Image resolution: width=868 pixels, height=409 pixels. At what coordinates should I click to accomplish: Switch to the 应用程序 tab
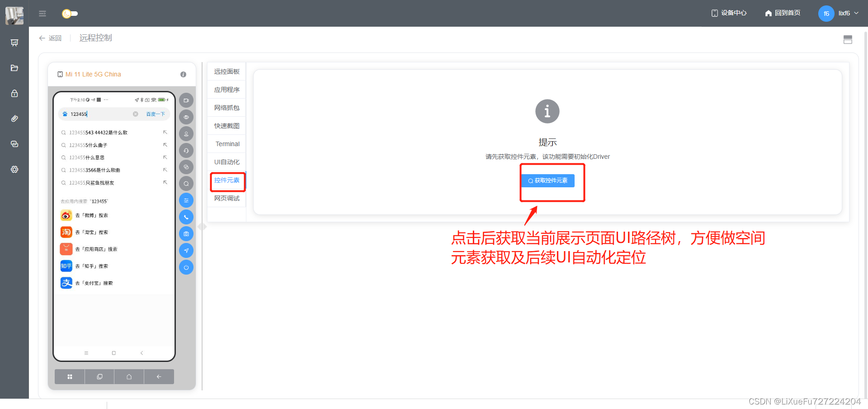(x=227, y=90)
